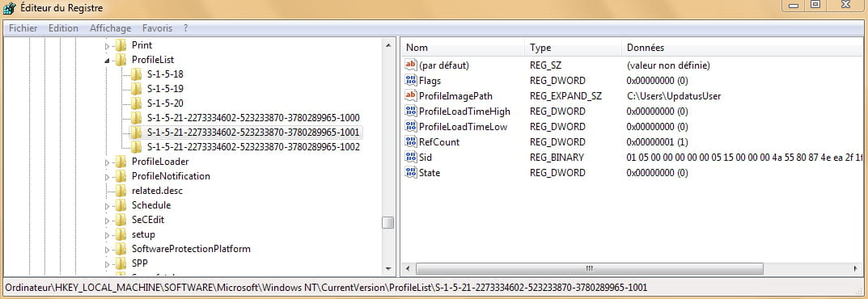Click the DWORD icon of ProfileLoadTimeLow
Image resolution: width=868 pixels, height=299 pixels.
point(411,127)
